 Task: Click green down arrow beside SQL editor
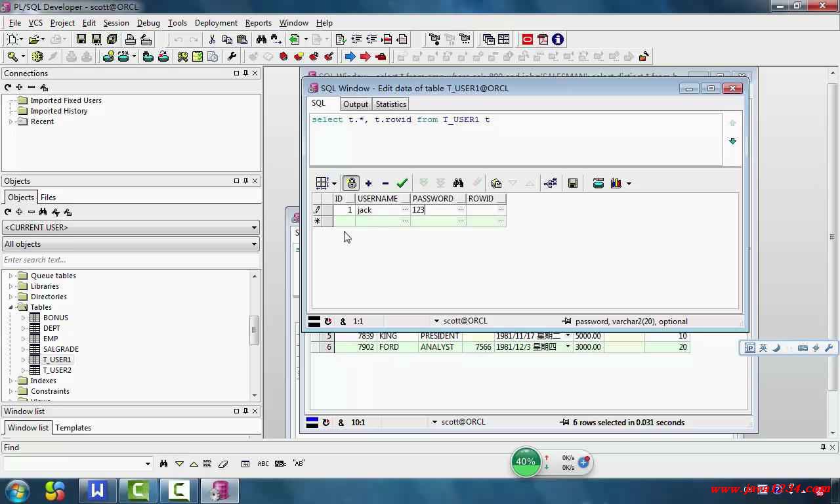(733, 140)
